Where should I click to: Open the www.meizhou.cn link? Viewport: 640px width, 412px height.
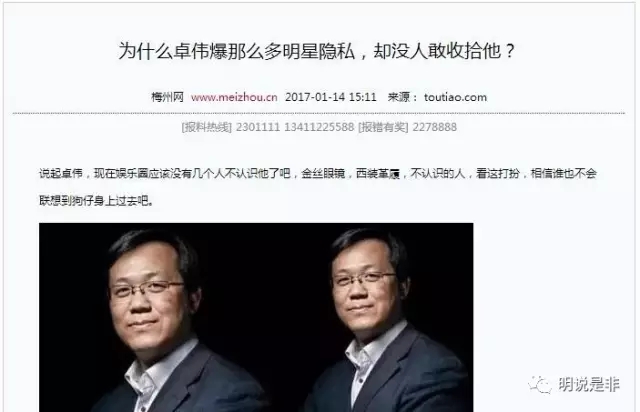coord(234,98)
